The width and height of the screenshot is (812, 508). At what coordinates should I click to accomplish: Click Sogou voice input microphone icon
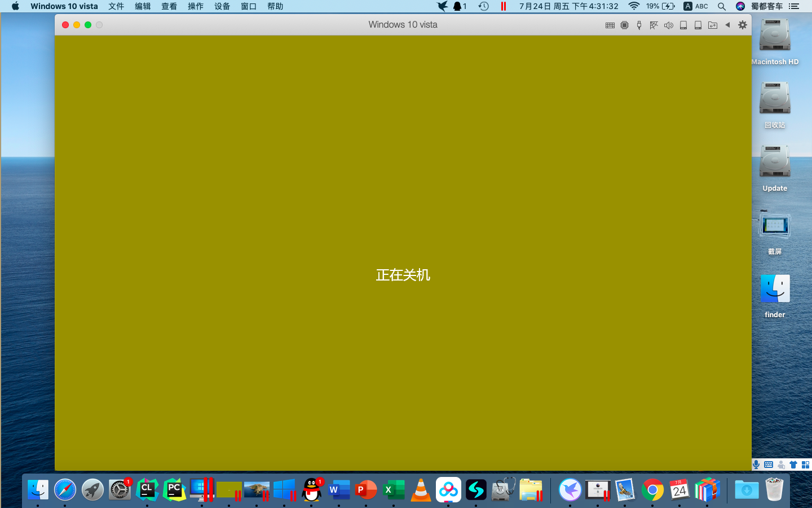coord(756,465)
